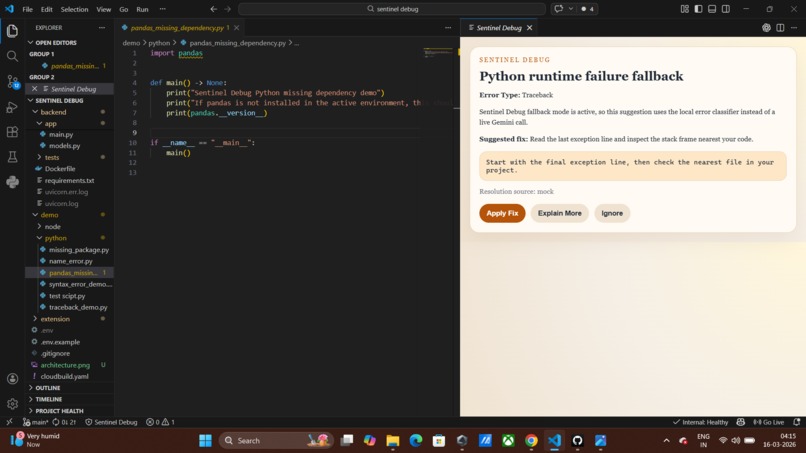The image size is (806, 453).
Task: Open the Edit menu
Action: [47, 9]
